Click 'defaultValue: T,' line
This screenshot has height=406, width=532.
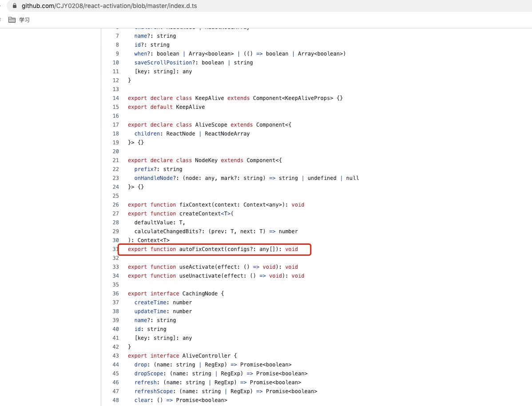(160, 223)
